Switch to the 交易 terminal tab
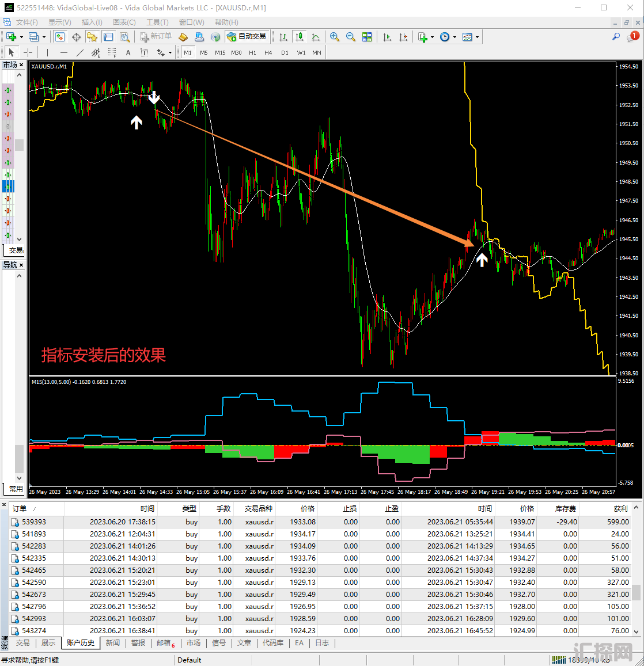This screenshot has width=644, height=666. [x=23, y=642]
